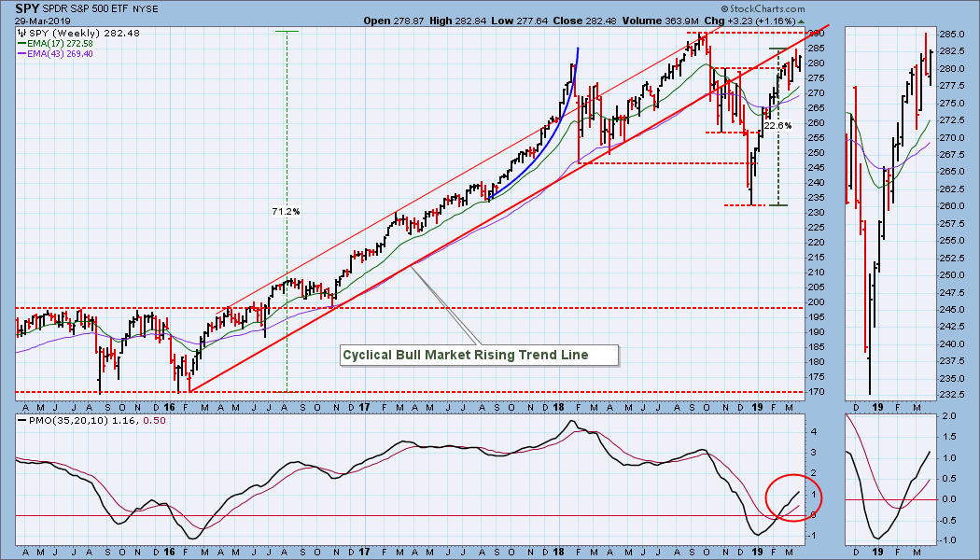Click the 22.6% rally annotation
980x560 pixels.
pos(777,125)
